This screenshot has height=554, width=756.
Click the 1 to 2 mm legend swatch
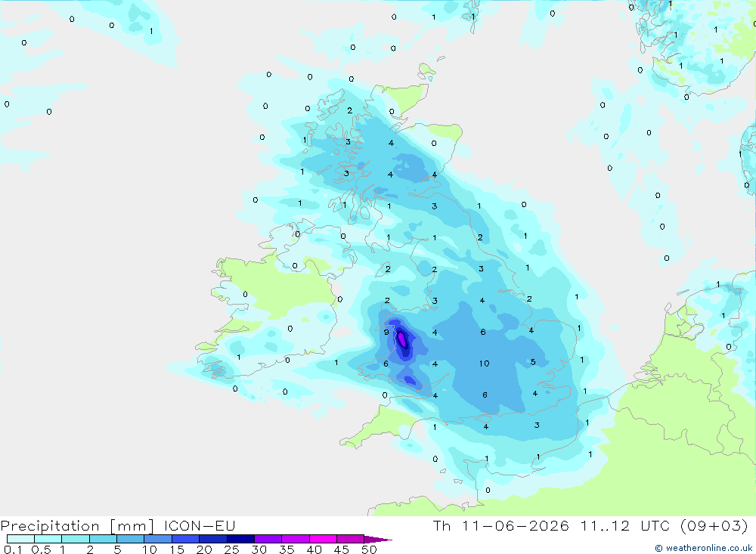[76, 539]
